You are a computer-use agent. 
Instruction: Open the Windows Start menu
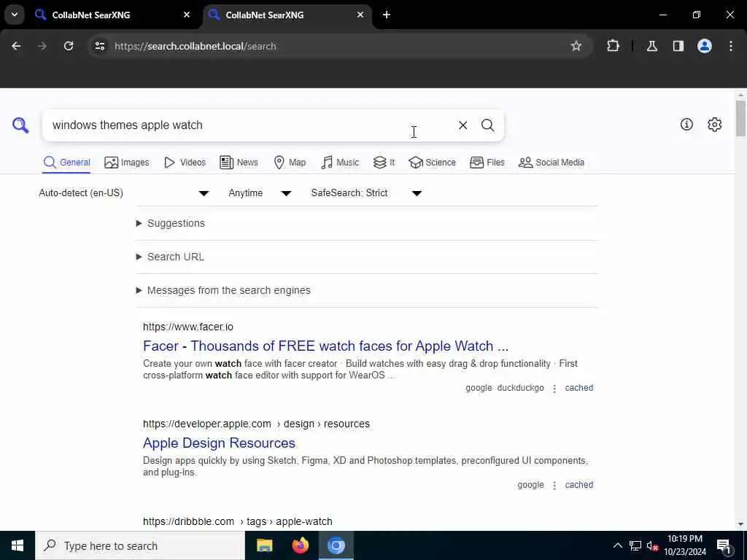pyautogui.click(x=18, y=545)
